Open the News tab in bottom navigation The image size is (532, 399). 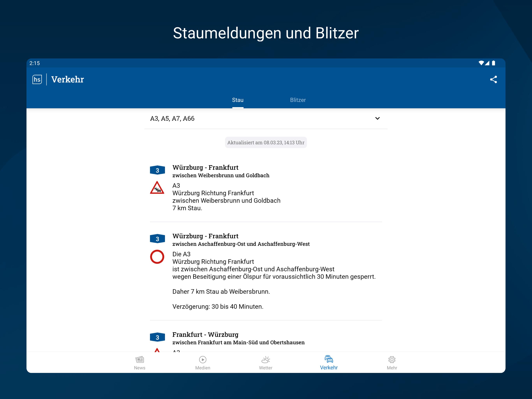click(x=139, y=363)
